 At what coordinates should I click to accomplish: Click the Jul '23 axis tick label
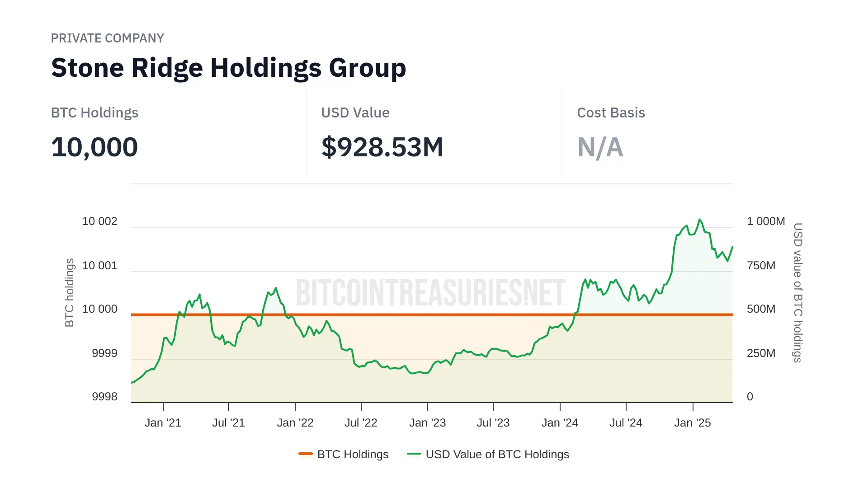[x=493, y=422]
